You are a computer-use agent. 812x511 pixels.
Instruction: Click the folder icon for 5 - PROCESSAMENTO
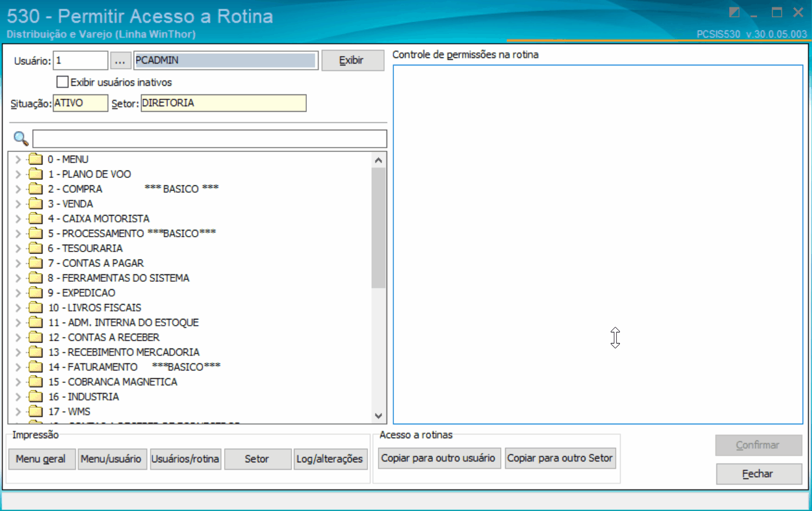[x=36, y=234]
